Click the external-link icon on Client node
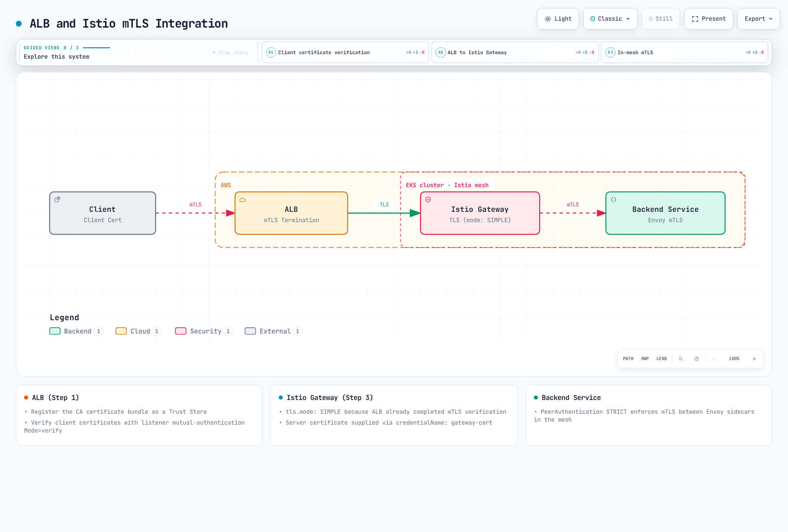 57,199
